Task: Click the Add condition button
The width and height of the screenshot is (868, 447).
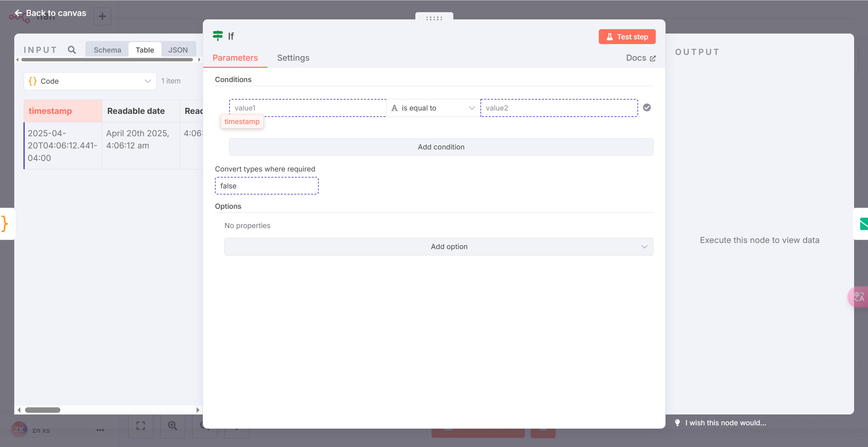Action: click(441, 147)
